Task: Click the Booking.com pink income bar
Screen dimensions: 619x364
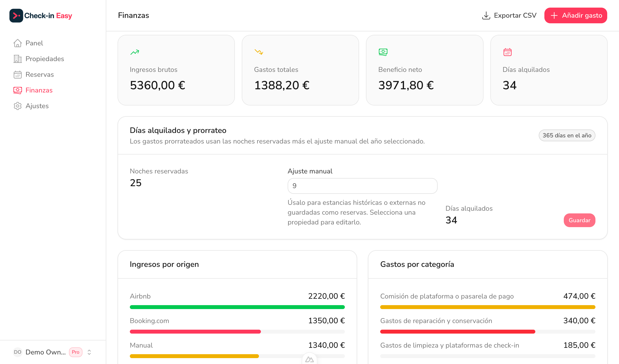Action: [195, 332]
